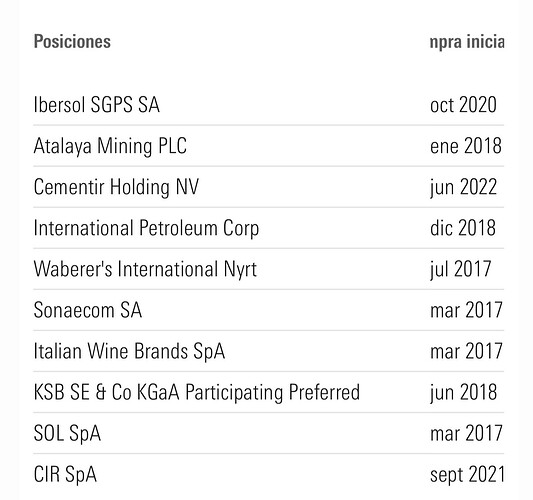The height and width of the screenshot is (500, 533).
Task: Open the CIR SpA position
Action: pos(65,475)
